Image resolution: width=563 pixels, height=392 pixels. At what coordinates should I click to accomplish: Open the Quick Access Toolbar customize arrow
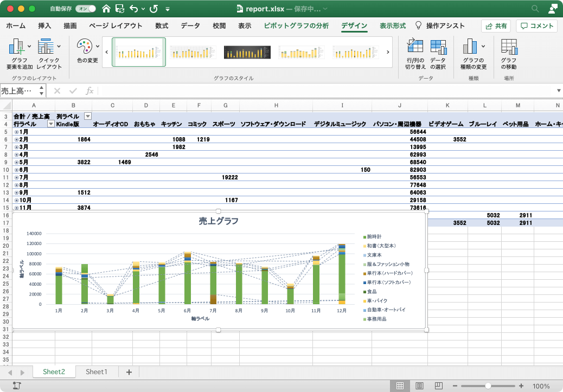pyautogui.click(x=167, y=9)
